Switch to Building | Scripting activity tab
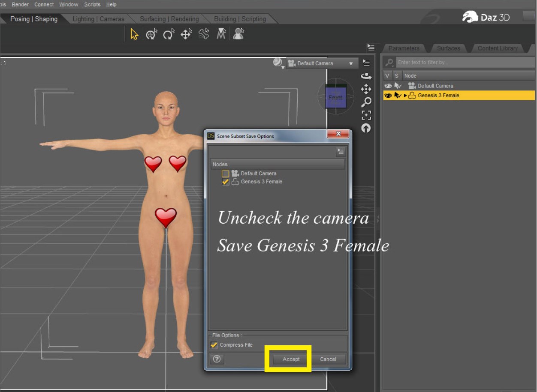The image size is (537, 392). (240, 19)
